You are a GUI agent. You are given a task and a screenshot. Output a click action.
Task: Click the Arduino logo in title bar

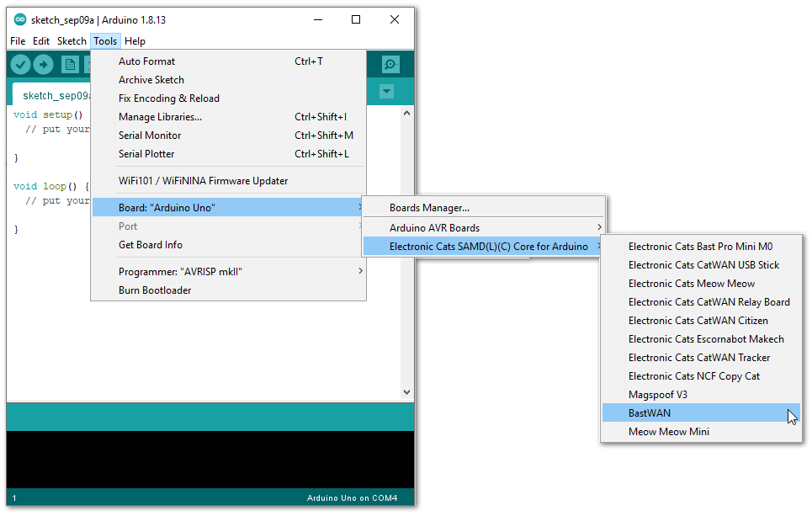point(20,19)
